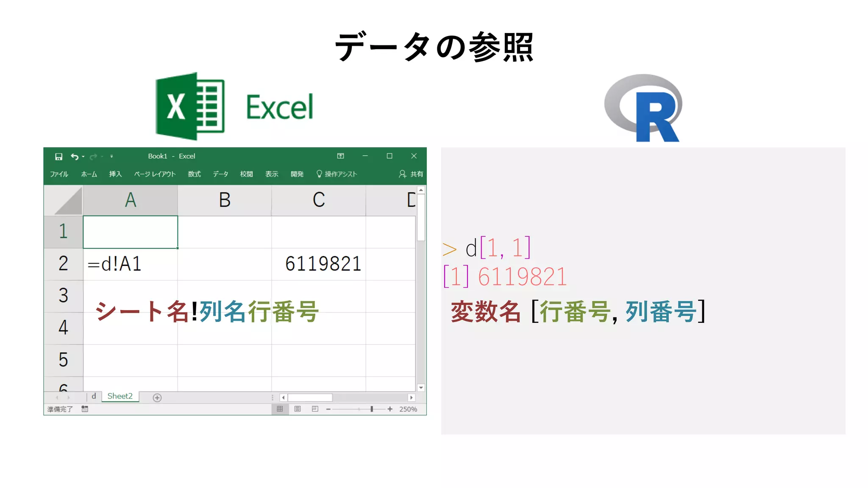The image size is (868, 488).
Task: Click the Save icon in quick access toolbar
Action: 58,157
